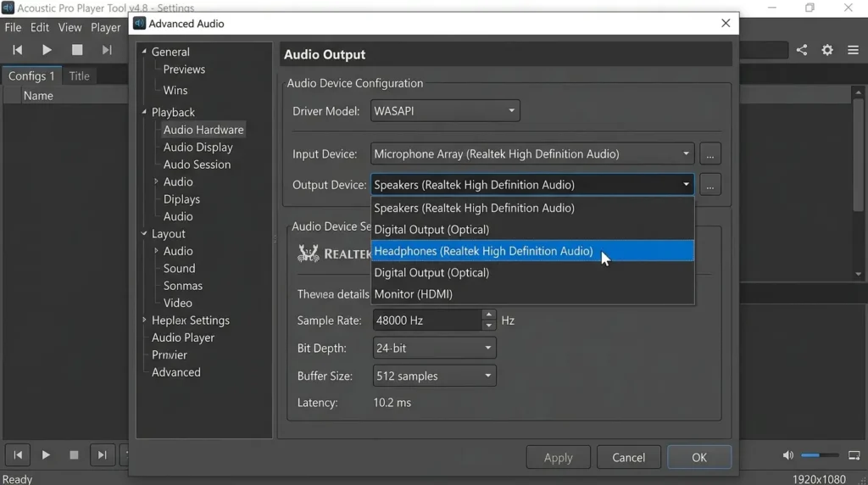
Task: Click browse button next to Input Device
Action: pyautogui.click(x=710, y=153)
